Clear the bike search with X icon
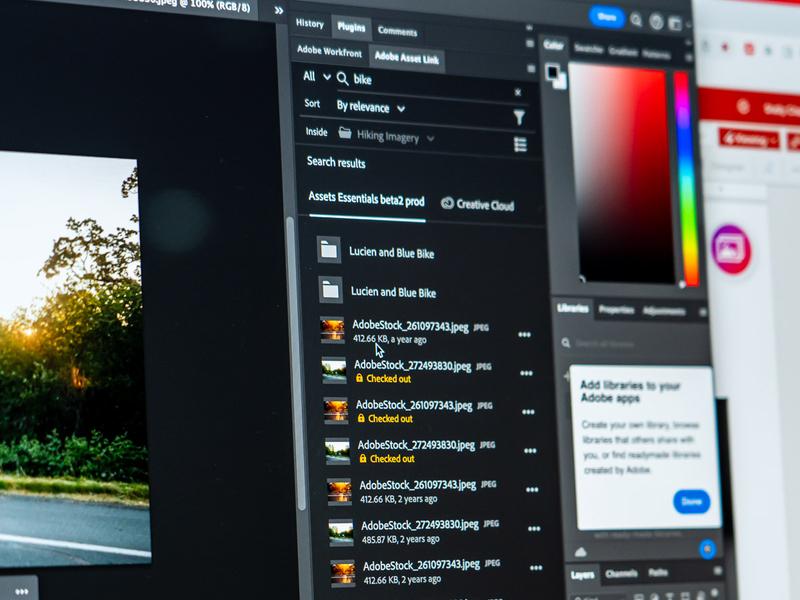 click(517, 92)
